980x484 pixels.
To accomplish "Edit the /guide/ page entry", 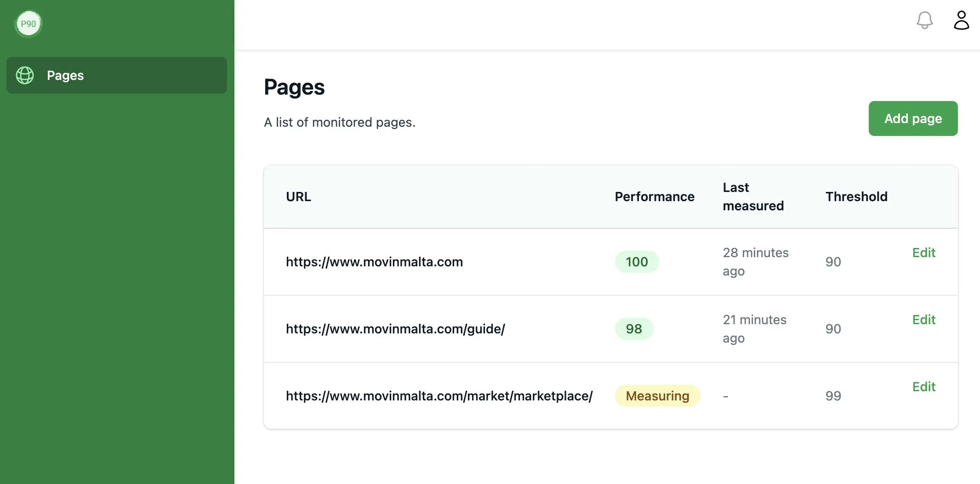I will (x=923, y=320).
